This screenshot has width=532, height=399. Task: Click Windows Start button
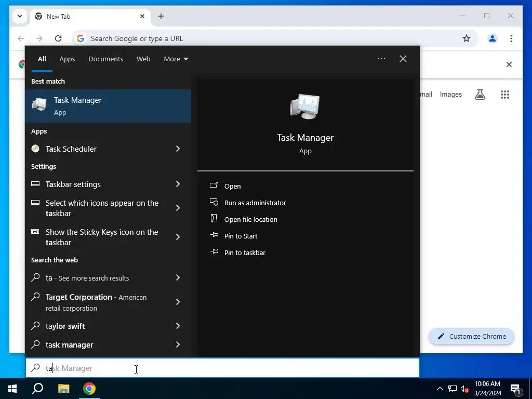[x=12, y=389]
